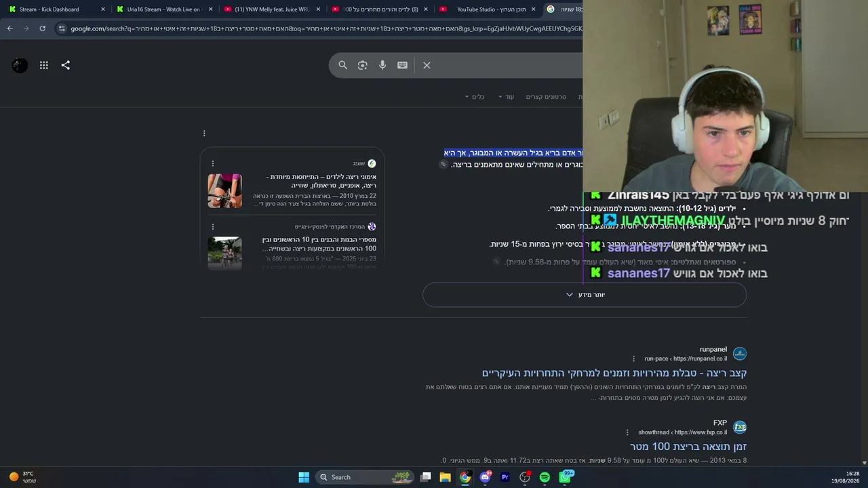Viewport: 868px width, 488px height.
Task: Switch to the ילדים והורים מתחרים YouTube tab
Action: pyautogui.click(x=378, y=9)
